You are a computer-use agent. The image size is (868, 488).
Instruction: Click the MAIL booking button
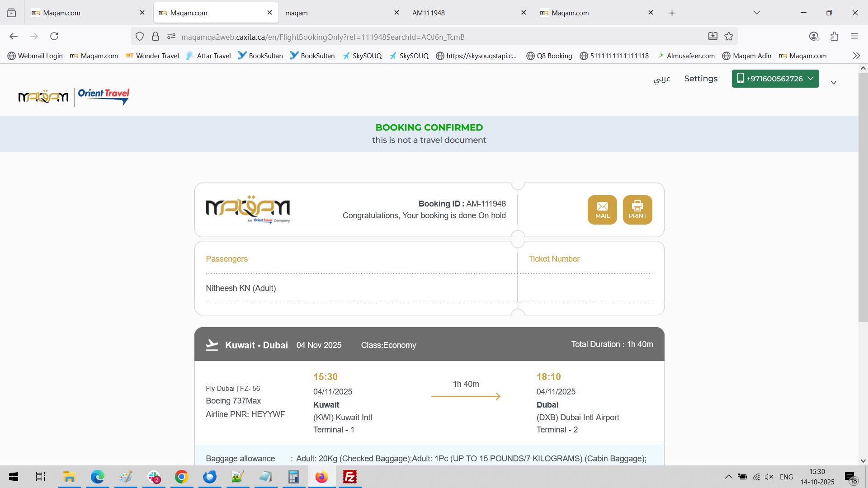click(x=602, y=210)
